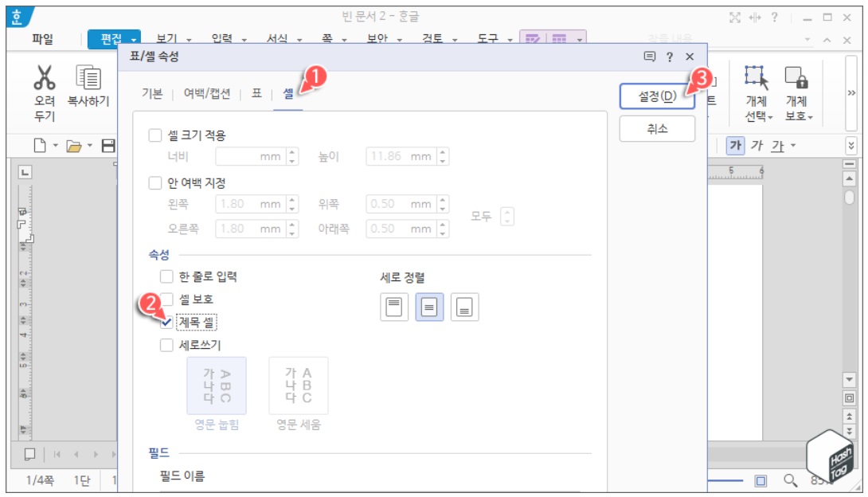Expand the 개체 보호 dropdown arrow
The height and width of the screenshot is (497, 868).
(x=811, y=117)
